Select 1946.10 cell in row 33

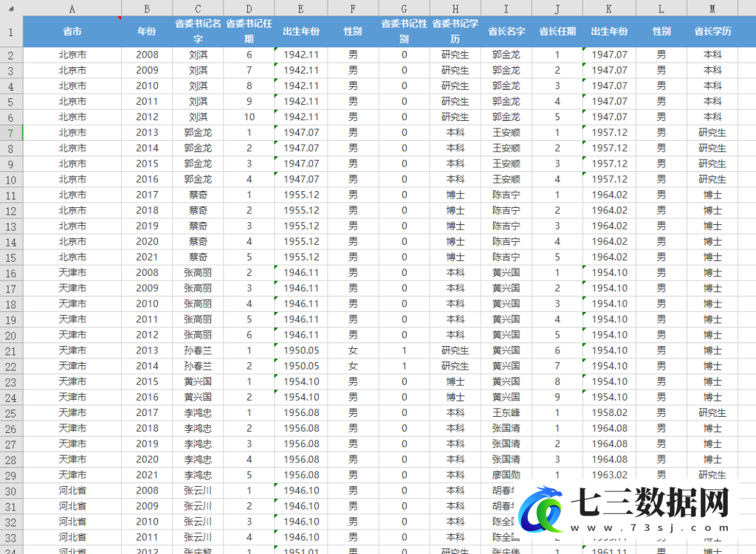[301, 537]
